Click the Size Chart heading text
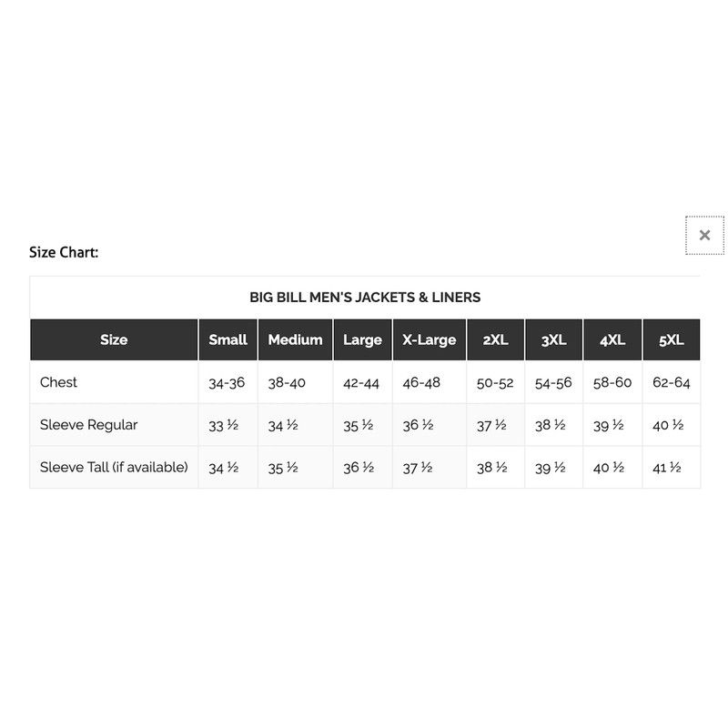The height and width of the screenshot is (728, 728). [64, 252]
